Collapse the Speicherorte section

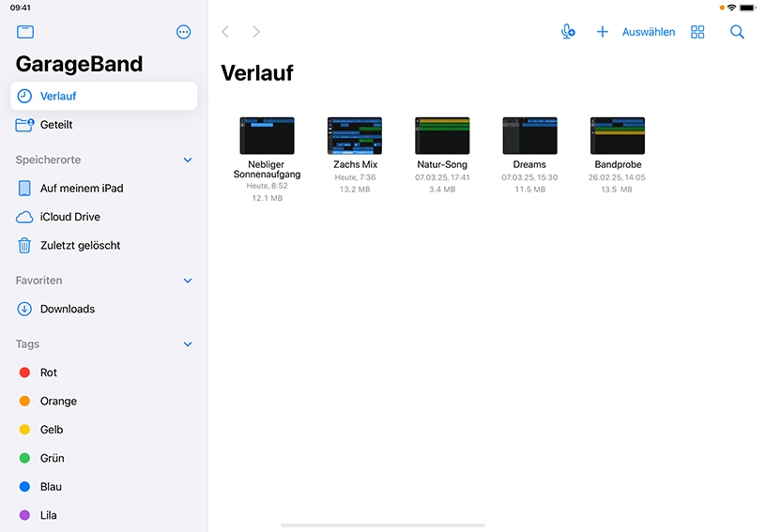pos(188,160)
